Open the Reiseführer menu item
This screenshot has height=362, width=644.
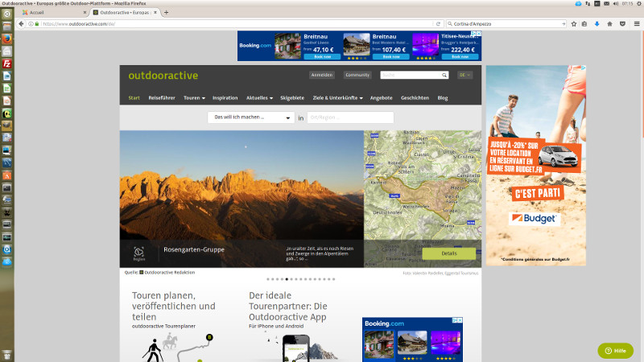point(162,98)
